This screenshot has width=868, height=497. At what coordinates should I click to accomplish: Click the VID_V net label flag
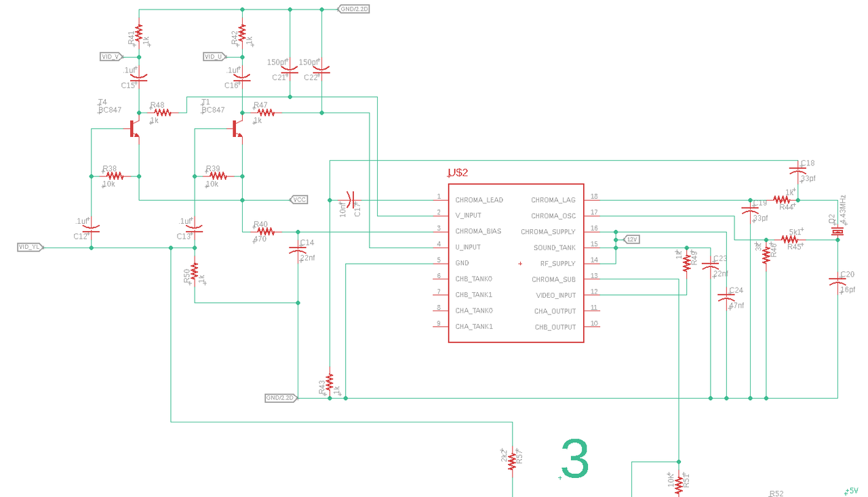click(x=111, y=56)
